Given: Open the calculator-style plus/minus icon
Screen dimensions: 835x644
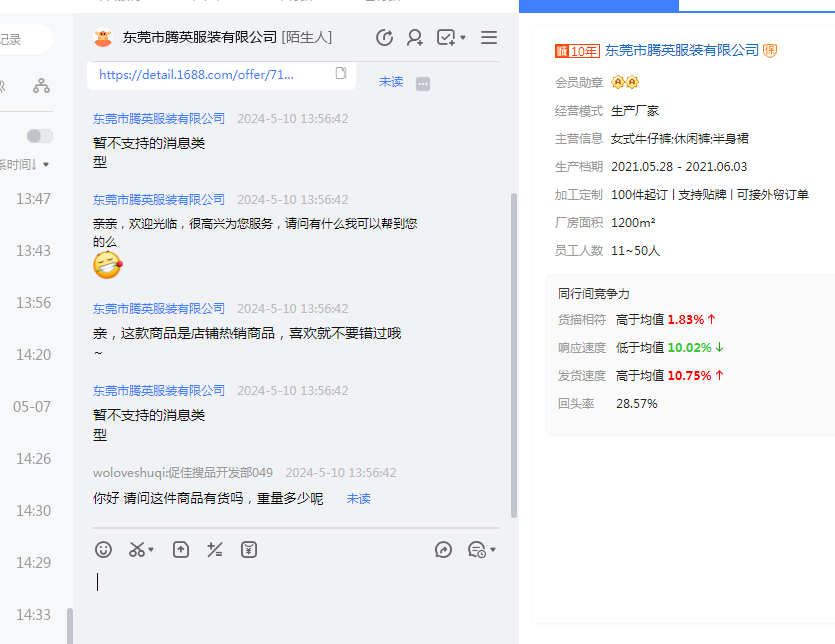Looking at the screenshot, I should [x=214, y=549].
